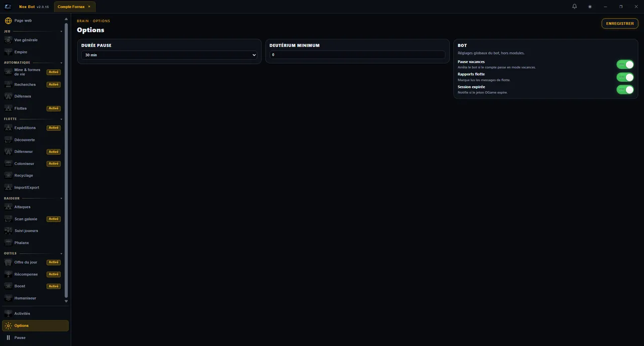Click the Activités trophy icon
The height and width of the screenshot is (346, 644).
8,313
